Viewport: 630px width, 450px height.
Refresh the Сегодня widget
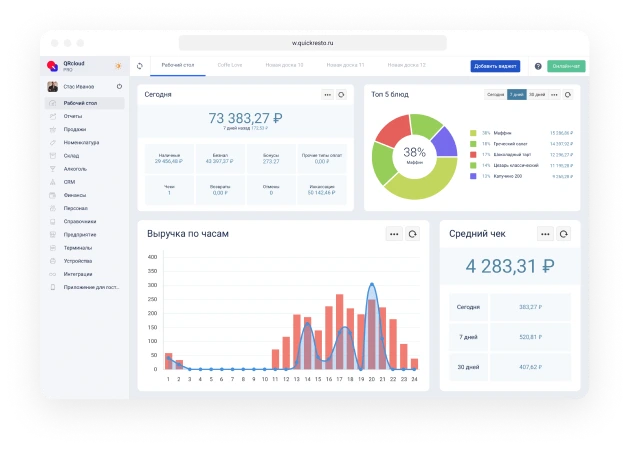[342, 94]
